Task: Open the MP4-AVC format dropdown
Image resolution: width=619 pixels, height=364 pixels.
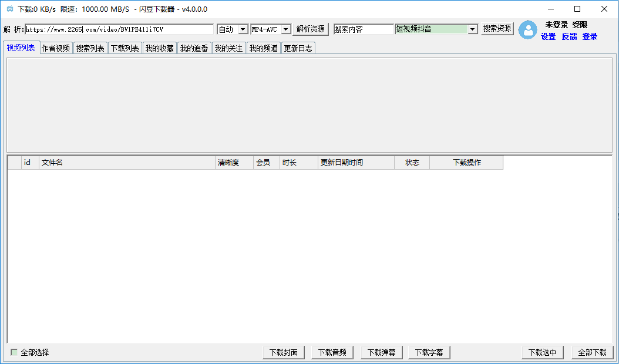Action: (x=269, y=28)
